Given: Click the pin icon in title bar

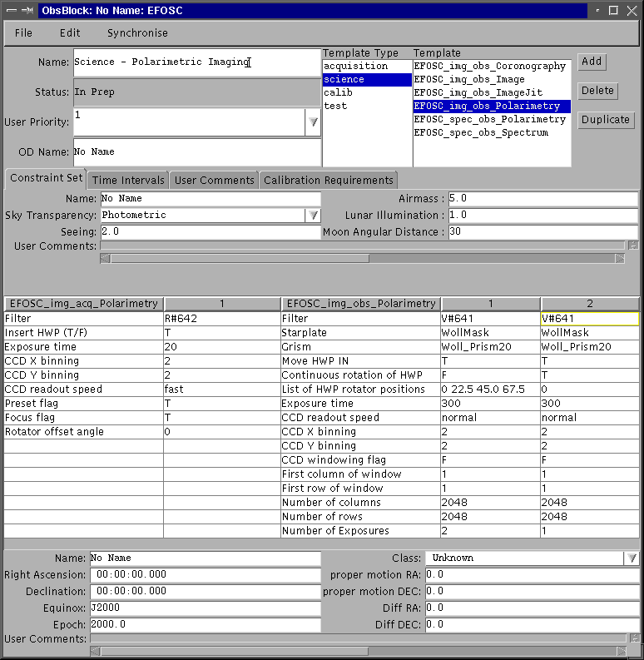Looking at the screenshot, I should point(27,11).
